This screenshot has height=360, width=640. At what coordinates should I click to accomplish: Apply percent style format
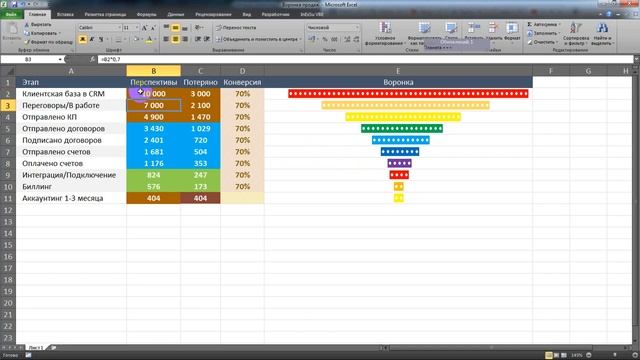[x=325, y=39]
